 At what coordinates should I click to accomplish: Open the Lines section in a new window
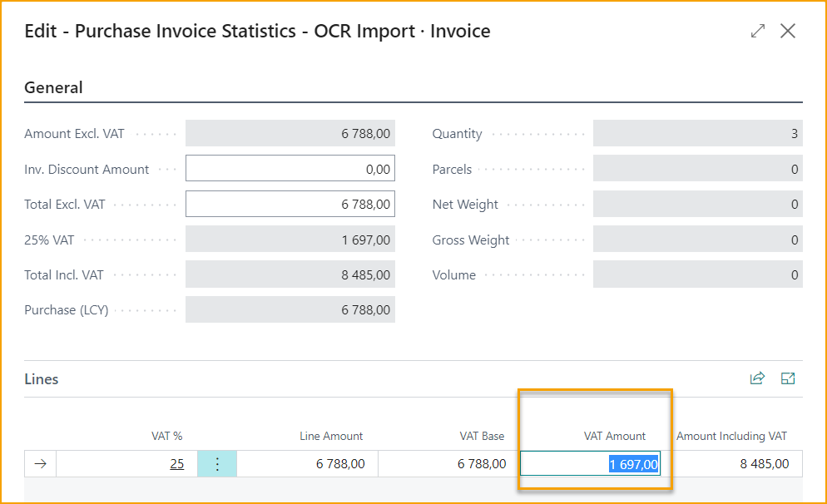point(789,378)
